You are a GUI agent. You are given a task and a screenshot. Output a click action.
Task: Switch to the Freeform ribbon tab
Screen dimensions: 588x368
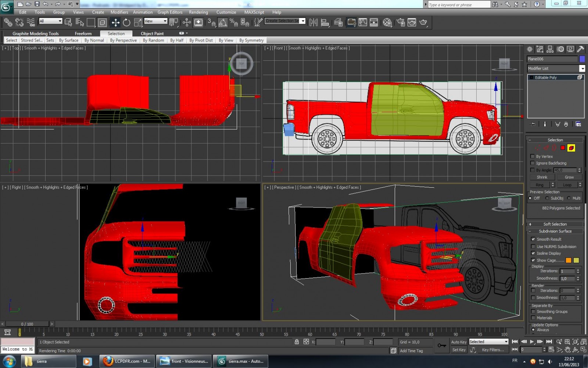[x=83, y=33]
